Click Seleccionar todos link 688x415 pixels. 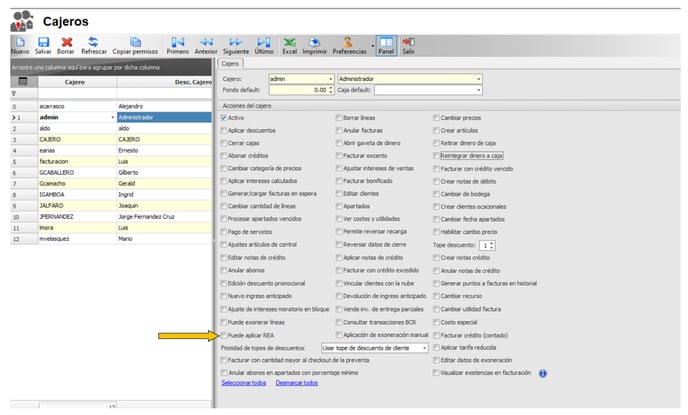(244, 383)
